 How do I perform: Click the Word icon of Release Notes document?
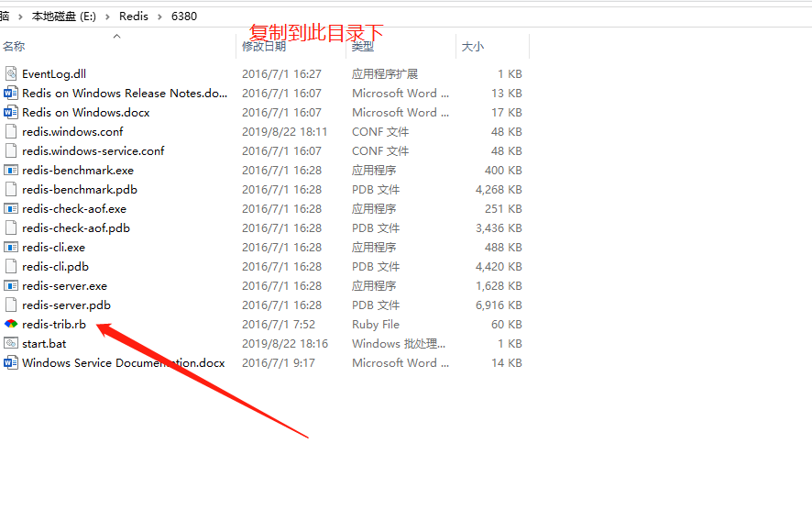(x=11, y=94)
